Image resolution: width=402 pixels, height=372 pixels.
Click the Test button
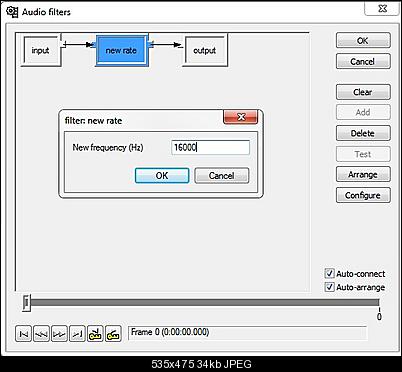[363, 154]
